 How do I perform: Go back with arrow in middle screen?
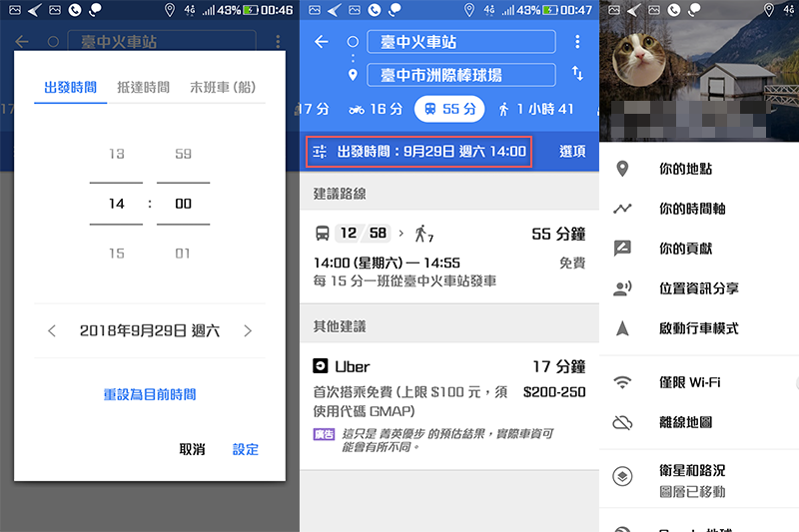pyautogui.click(x=321, y=41)
